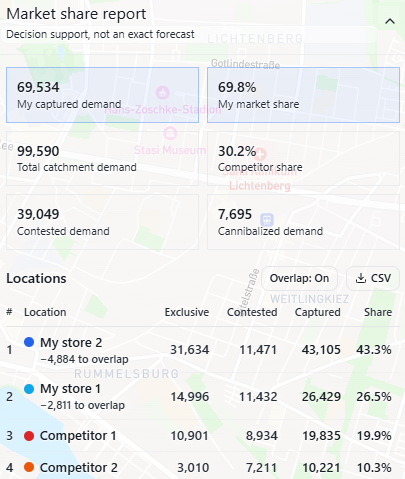Click the −4,884 to overlap note
Image resolution: width=405 pixels, height=479 pixels.
[84, 359]
